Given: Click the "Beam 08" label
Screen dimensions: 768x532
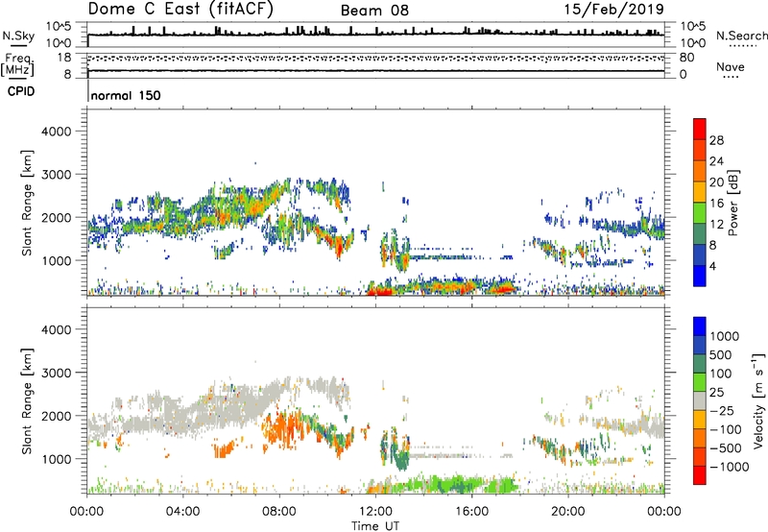Looking at the screenshot, I should [x=374, y=11].
